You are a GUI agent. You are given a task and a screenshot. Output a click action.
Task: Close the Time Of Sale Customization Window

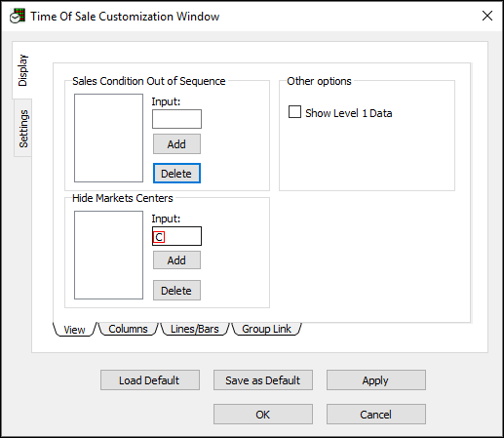pos(487,16)
